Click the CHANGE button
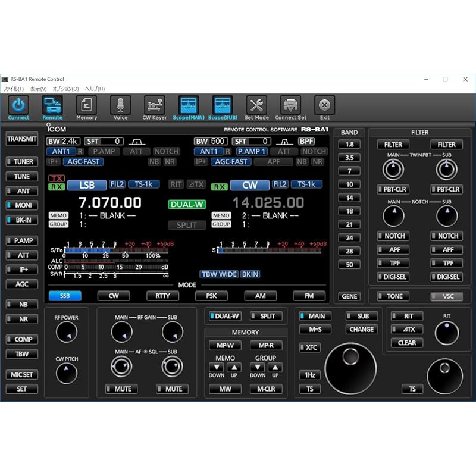 [x=362, y=330]
